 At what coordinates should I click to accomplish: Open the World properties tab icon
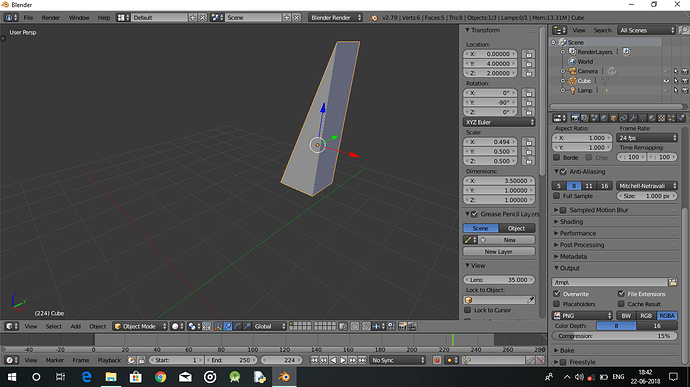pyautogui.click(x=604, y=118)
